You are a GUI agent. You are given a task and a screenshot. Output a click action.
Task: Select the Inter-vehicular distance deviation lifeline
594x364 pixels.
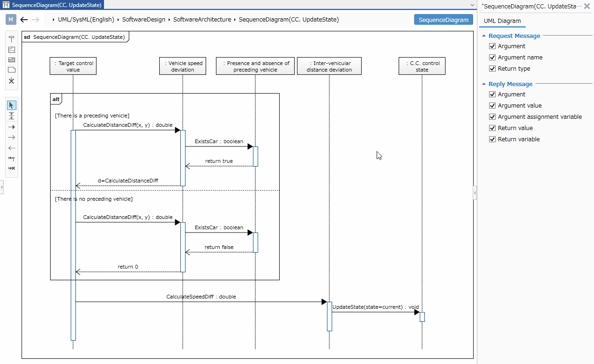[x=329, y=66]
